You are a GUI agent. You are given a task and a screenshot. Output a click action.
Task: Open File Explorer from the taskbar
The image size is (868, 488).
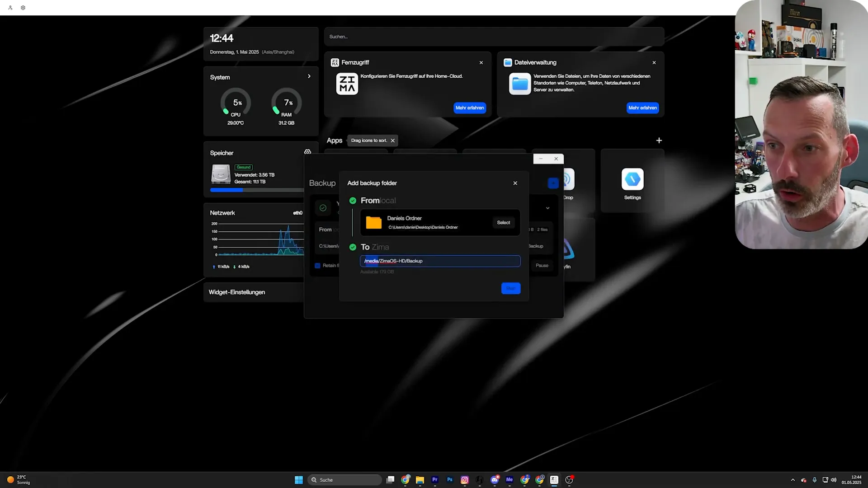pyautogui.click(x=420, y=480)
